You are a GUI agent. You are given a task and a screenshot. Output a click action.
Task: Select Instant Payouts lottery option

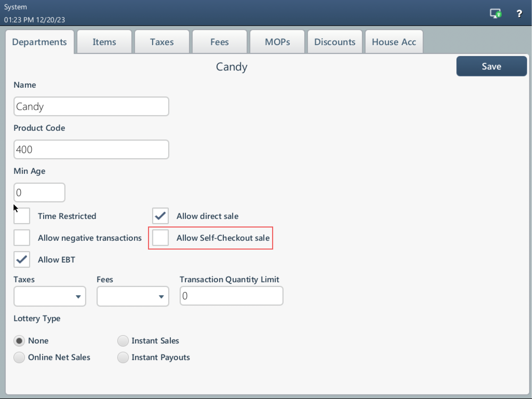(123, 357)
